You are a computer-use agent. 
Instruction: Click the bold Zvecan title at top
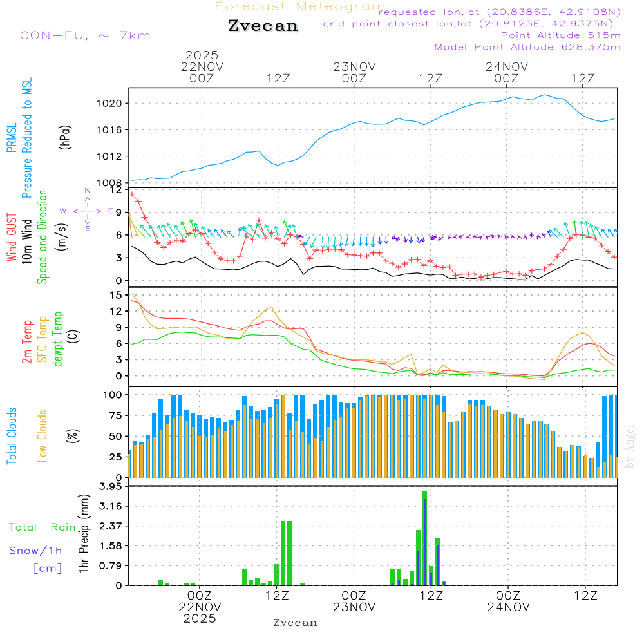pos(263,26)
